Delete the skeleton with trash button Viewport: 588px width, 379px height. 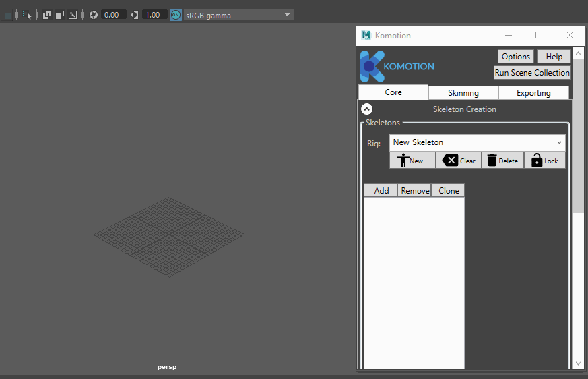pyautogui.click(x=502, y=161)
